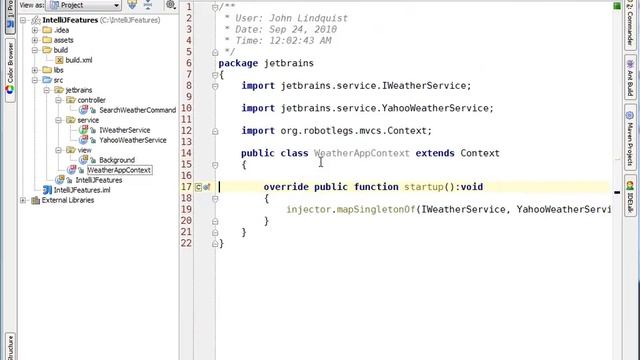This screenshot has height=360, width=640.
Task: Click the IWeatherService file icon in tree
Action: [x=84, y=130]
